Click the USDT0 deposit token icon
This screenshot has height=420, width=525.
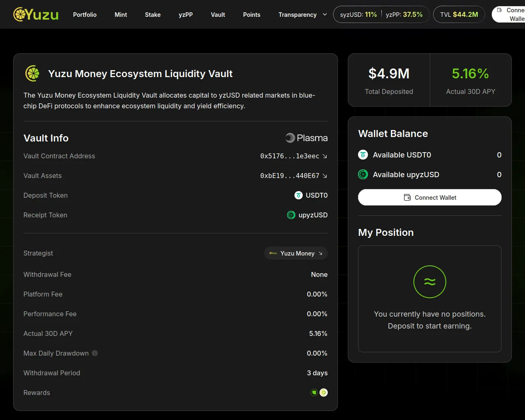coord(299,195)
